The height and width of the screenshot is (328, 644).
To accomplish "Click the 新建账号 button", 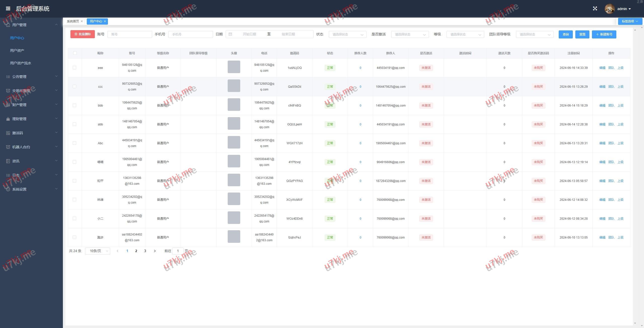I will (604, 34).
